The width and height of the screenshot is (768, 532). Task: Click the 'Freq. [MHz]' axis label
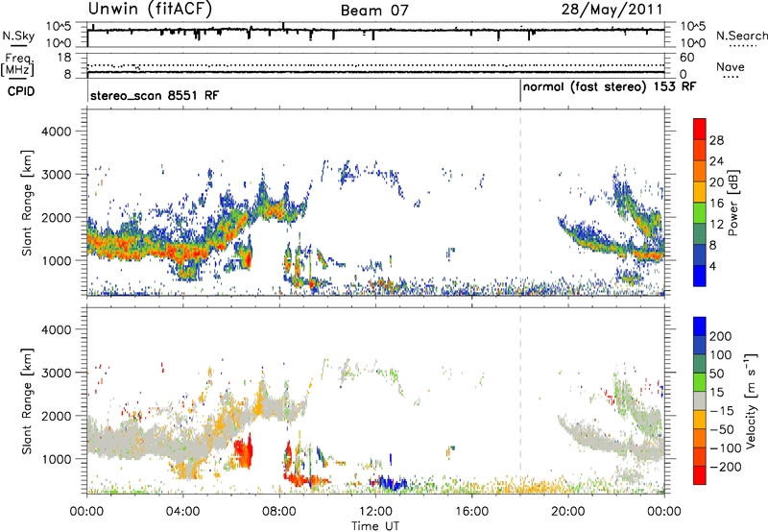tap(18, 64)
